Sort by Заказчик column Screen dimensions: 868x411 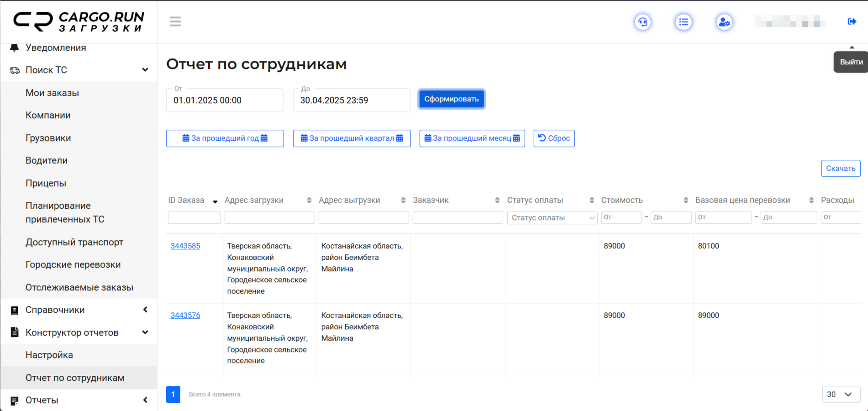[x=497, y=200]
